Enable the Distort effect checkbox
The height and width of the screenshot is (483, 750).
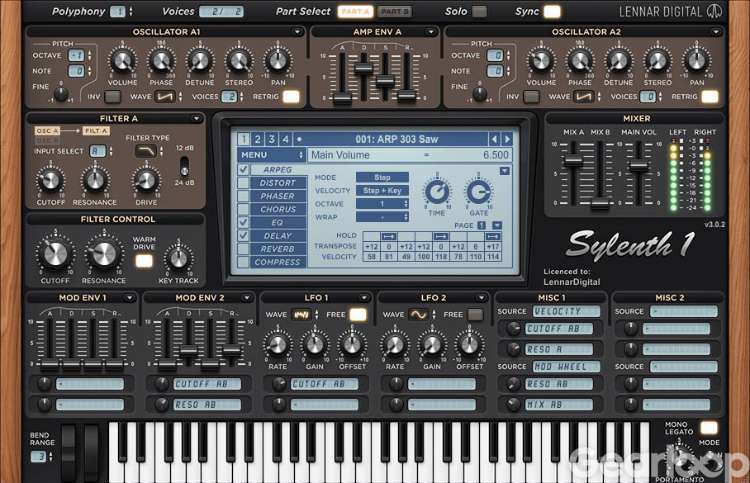pyautogui.click(x=244, y=183)
